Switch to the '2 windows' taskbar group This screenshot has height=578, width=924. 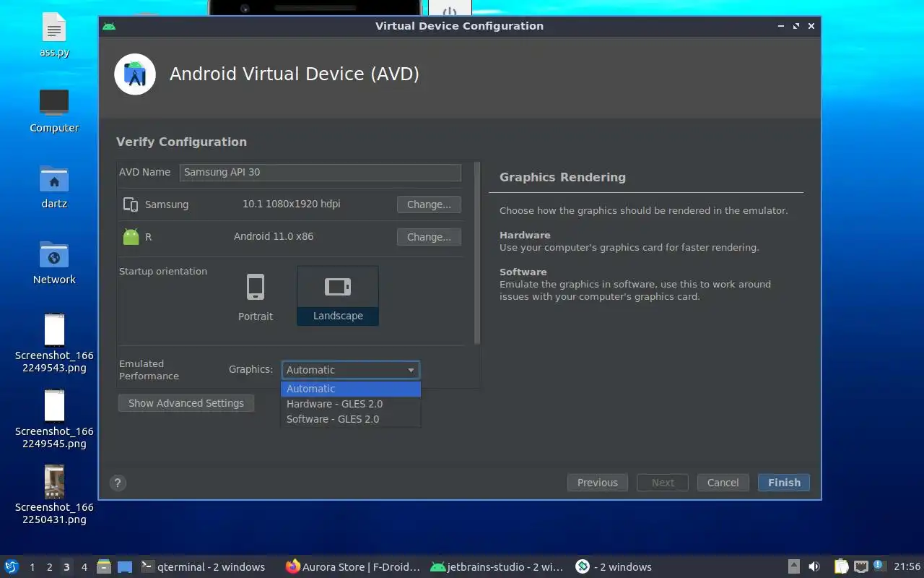(614, 566)
